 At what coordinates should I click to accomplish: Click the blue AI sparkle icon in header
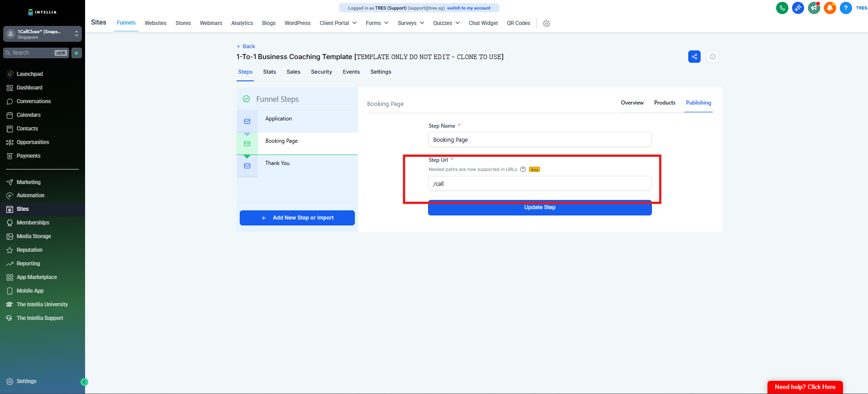click(798, 8)
